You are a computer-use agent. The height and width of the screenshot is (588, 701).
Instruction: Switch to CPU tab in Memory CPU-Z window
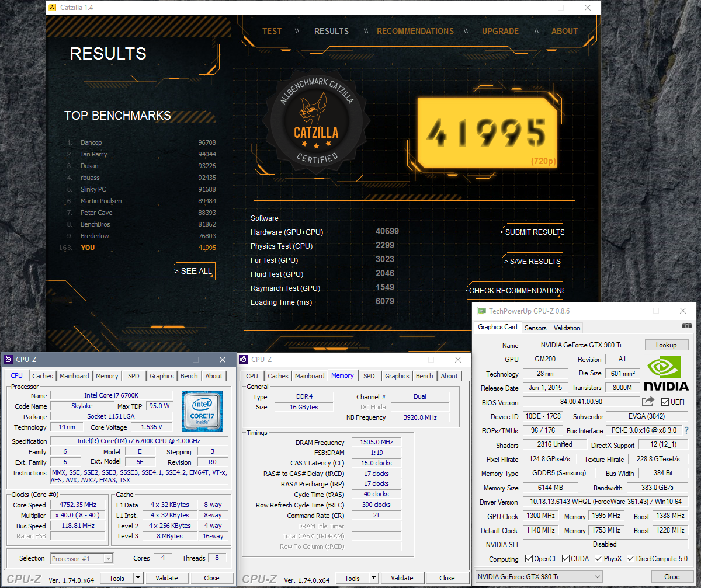(x=252, y=376)
